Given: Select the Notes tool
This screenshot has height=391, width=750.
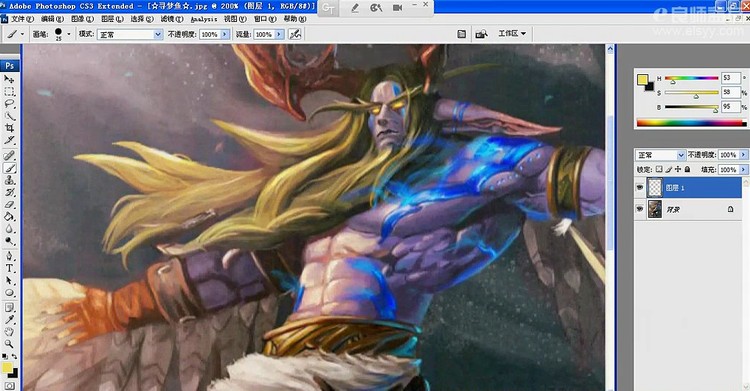Looking at the screenshot, I should click(x=9, y=308).
